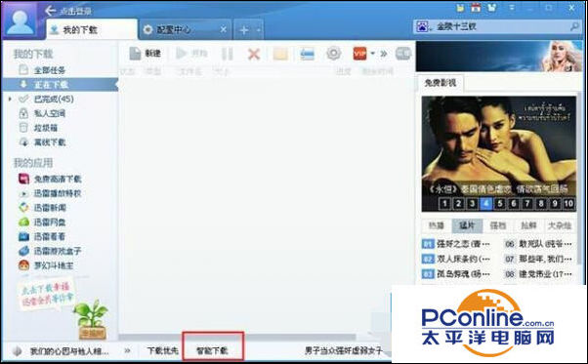Viewport: 588px width, 364px height.
Task: Switch to the 我的下载 tab
Action: coord(91,29)
